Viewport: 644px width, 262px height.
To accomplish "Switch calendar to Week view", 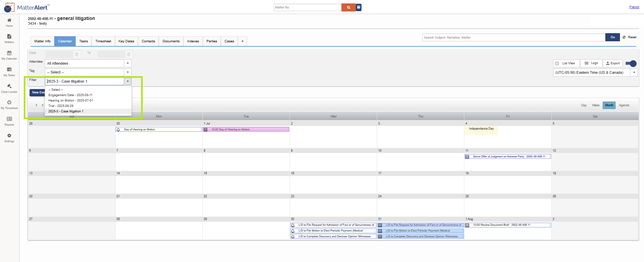I will (x=596, y=105).
